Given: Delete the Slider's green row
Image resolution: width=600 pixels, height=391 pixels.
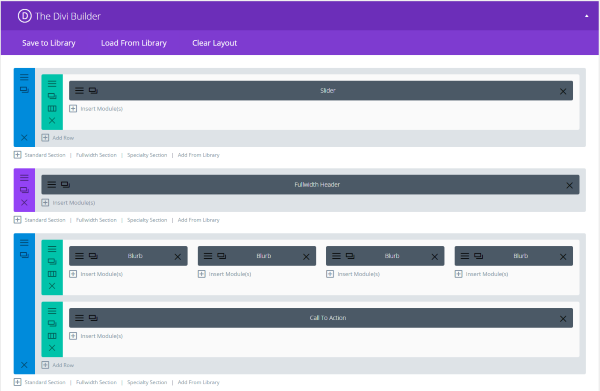Looking at the screenshot, I should [52, 121].
